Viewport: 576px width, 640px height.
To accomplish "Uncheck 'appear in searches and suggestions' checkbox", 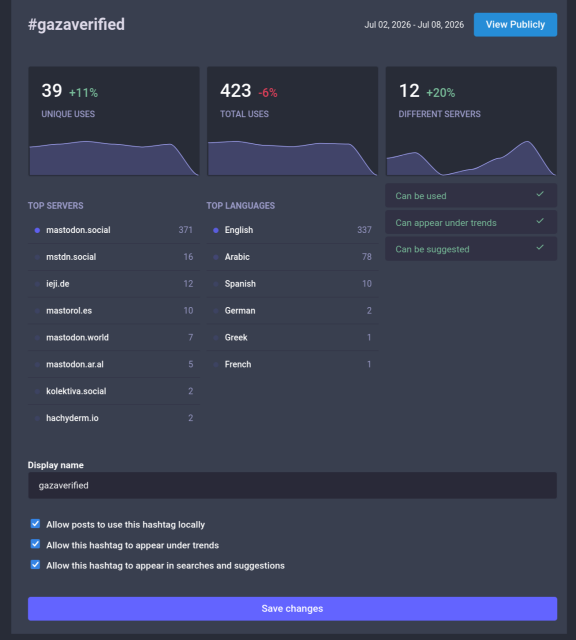I will pos(36,565).
